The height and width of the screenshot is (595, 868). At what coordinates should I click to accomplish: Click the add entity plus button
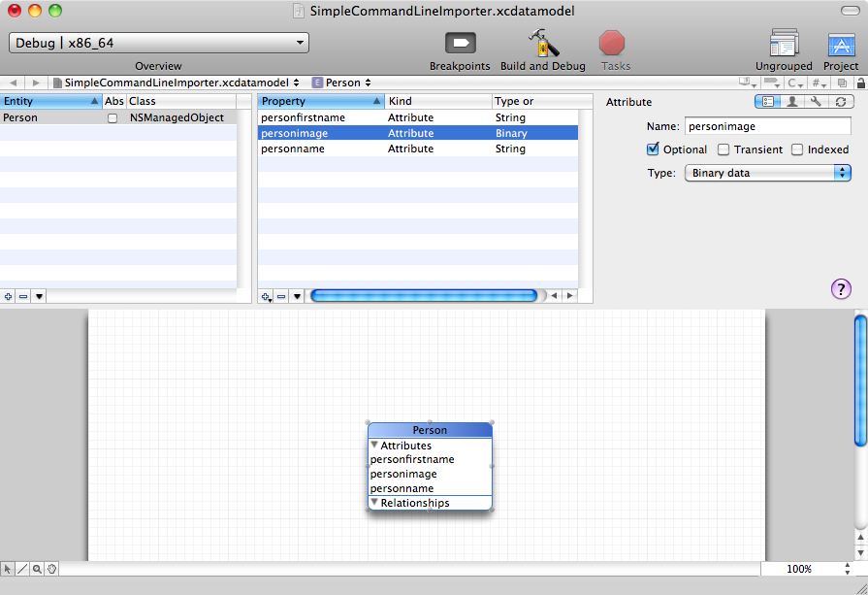9,296
